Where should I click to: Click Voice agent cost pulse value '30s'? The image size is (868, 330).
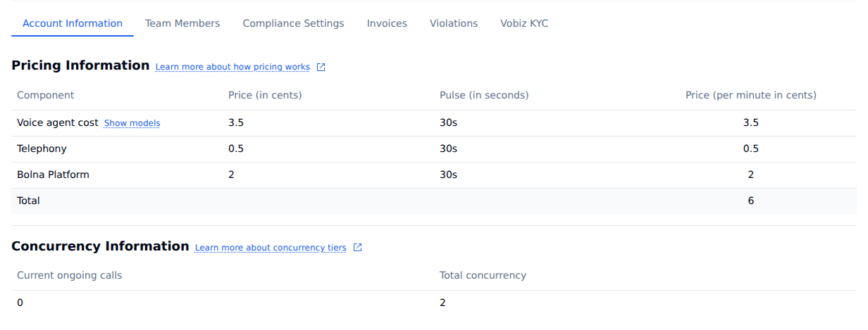(448, 122)
